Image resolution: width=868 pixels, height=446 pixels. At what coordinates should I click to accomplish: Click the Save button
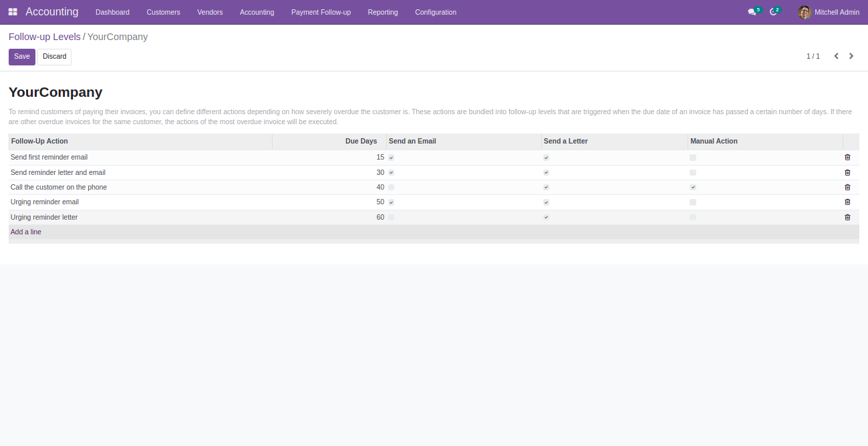coord(22,57)
